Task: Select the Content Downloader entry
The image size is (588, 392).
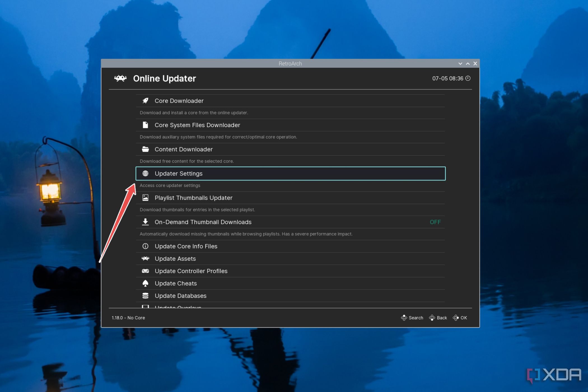Action: click(290, 149)
